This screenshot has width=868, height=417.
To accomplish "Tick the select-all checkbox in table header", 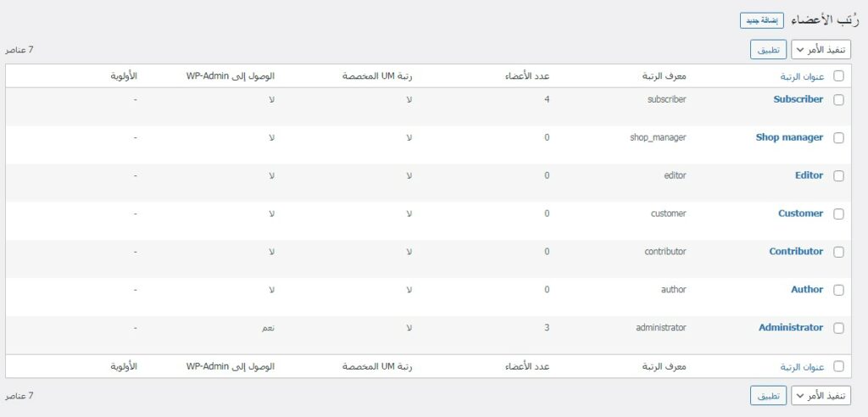I will coord(839,76).
